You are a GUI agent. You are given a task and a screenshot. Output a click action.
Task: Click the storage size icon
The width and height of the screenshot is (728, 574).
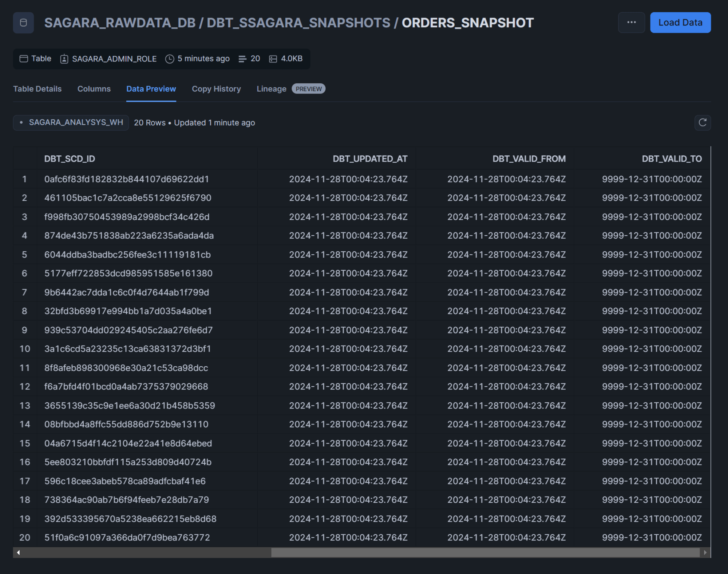pos(273,59)
